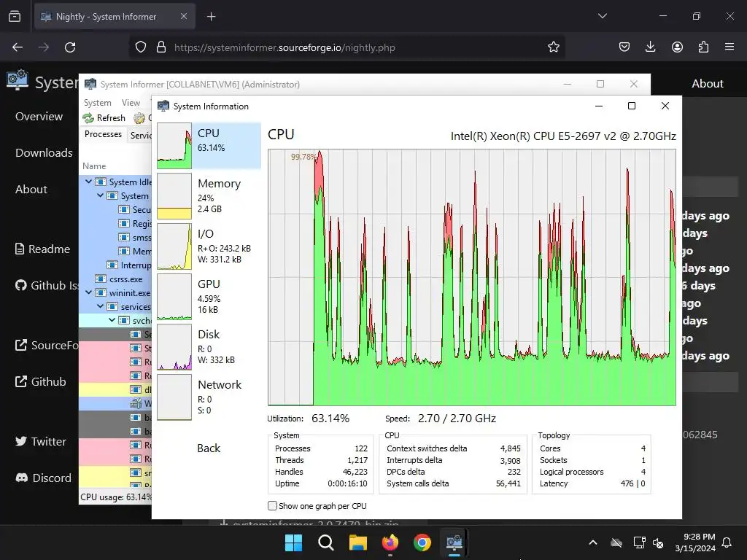Open File Explorer from the taskbar
The height and width of the screenshot is (560, 747).
point(357,542)
